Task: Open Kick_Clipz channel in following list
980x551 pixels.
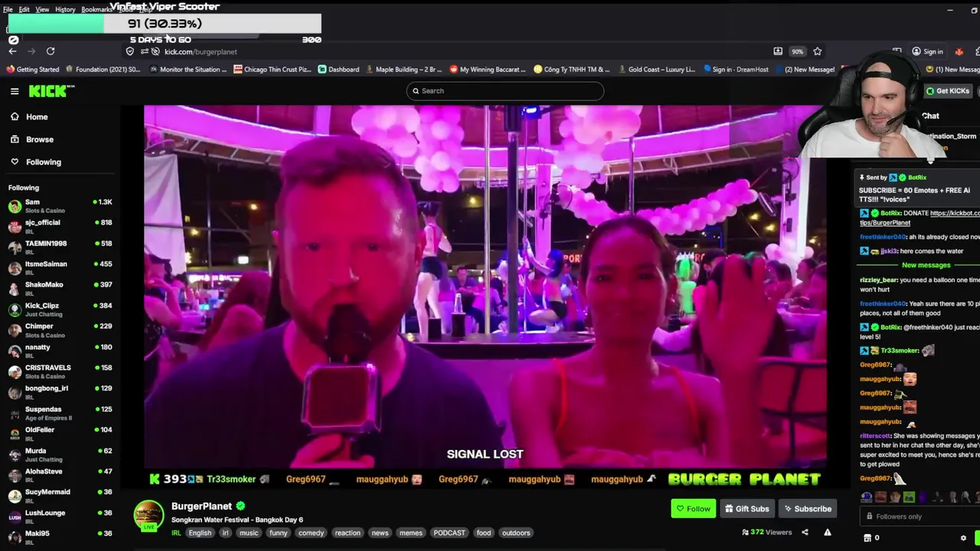Action: point(60,309)
